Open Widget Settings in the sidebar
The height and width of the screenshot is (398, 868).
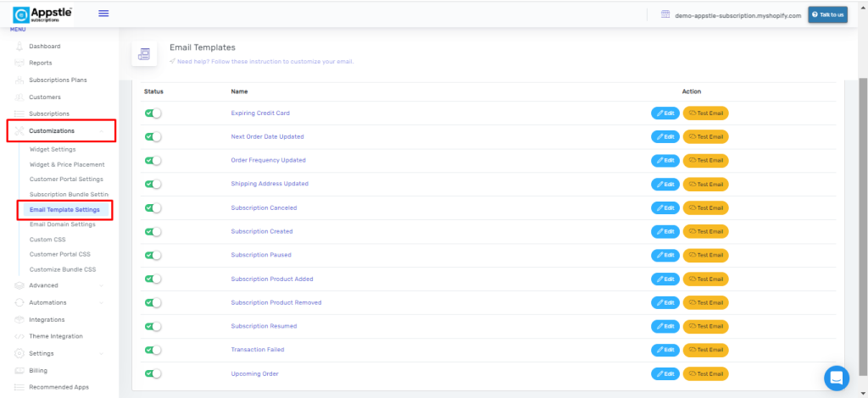53,149
